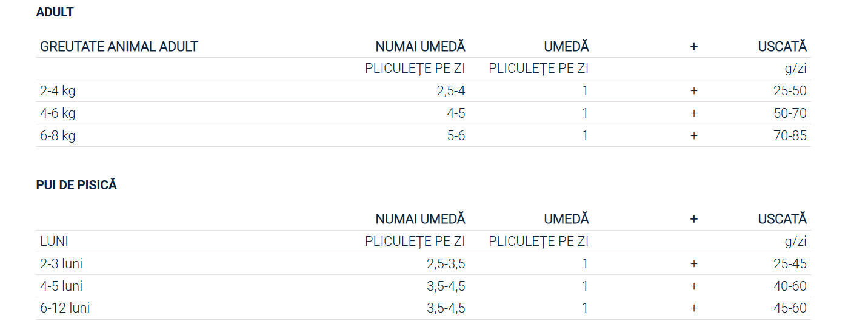This screenshot has width=868, height=335.
Task: Click the 2-4 kg weight row label
Action: click(x=58, y=91)
